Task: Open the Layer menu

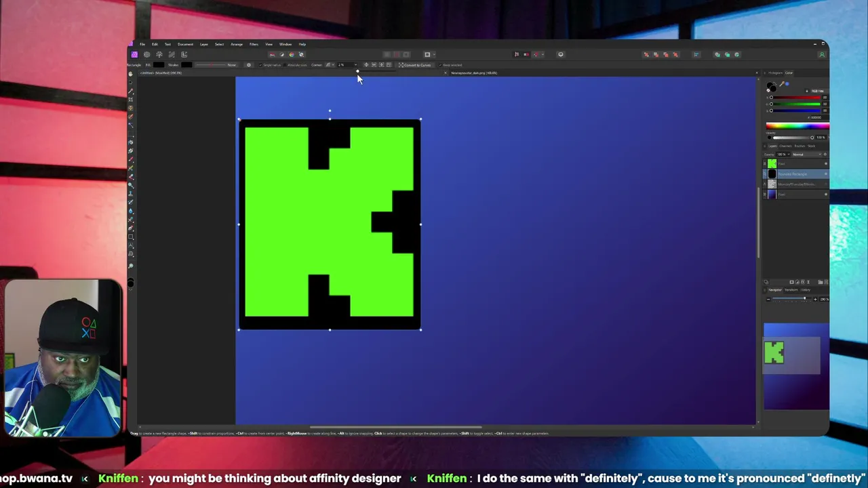Action: click(x=203, y=45)
